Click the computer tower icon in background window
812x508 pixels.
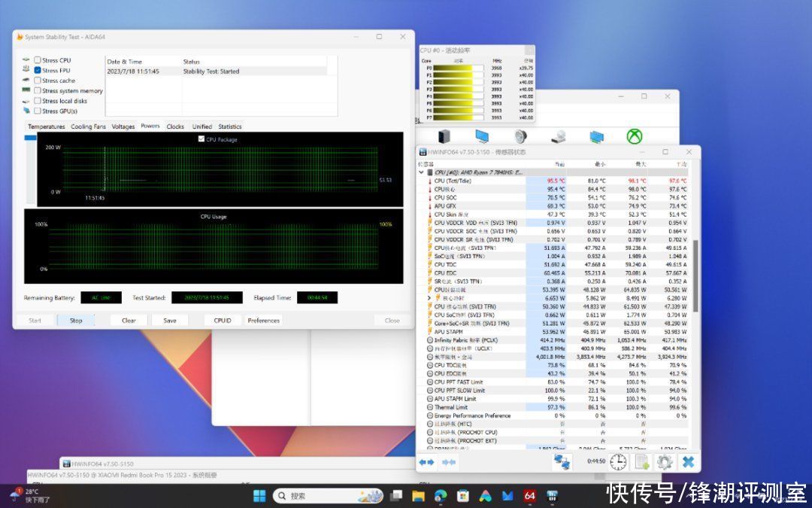click(444, 136)
